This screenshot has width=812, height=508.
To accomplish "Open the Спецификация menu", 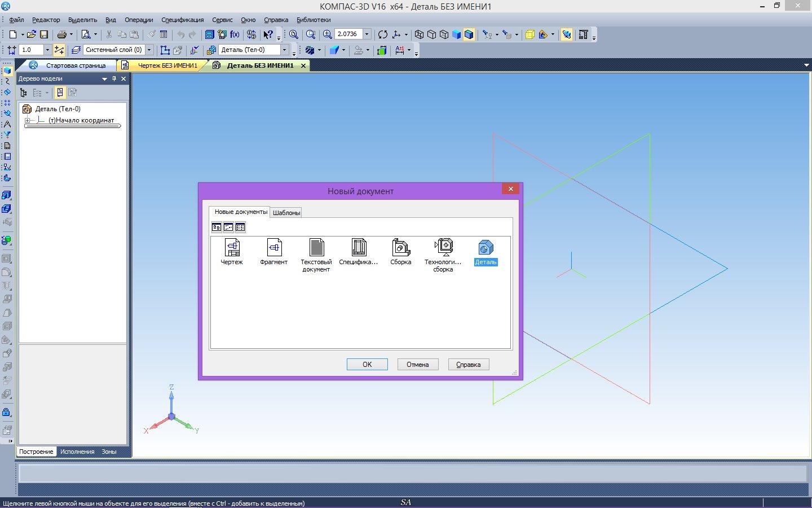I will 183,20.
